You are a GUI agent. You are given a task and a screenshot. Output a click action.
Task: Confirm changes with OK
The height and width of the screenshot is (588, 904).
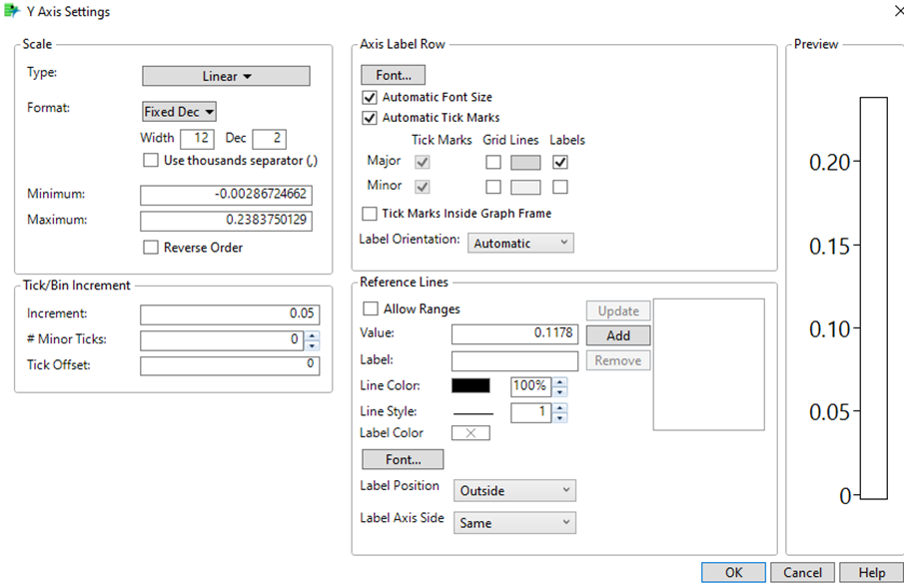[x=733, y=572]
